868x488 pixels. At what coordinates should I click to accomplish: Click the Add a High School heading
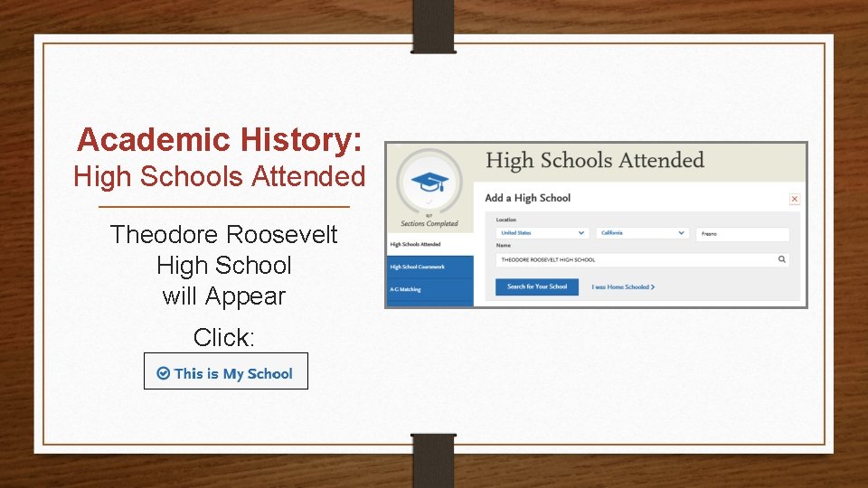pos(527,198)
